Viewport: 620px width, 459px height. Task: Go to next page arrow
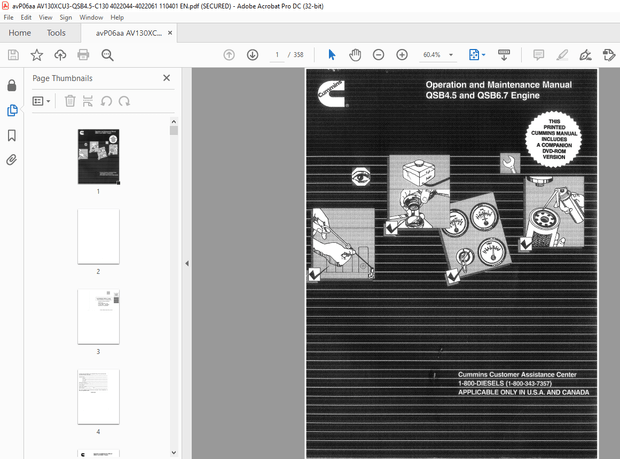[252, 55]
